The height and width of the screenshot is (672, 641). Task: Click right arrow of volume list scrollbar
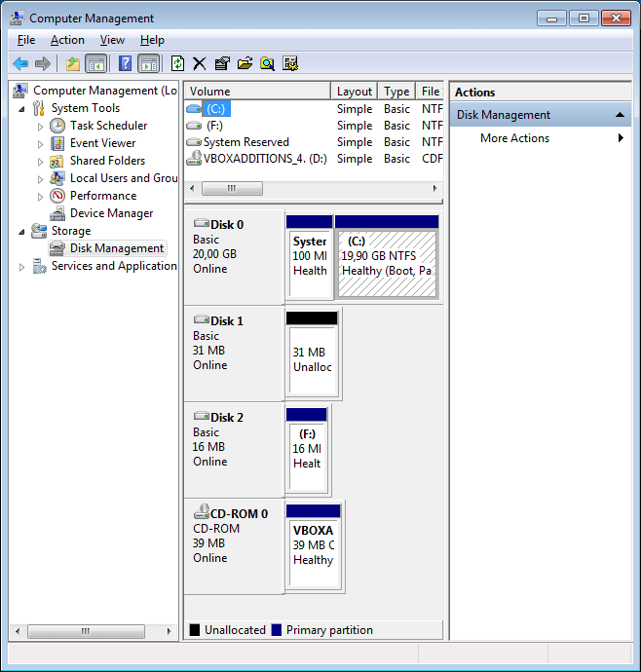pyautogui.click(x=434, y=189)
